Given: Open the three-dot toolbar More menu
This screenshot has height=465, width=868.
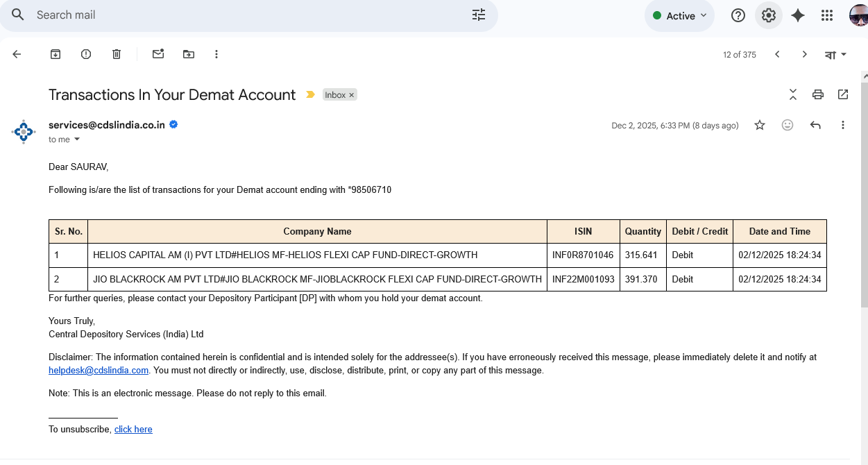Looking at the screenshot, I should tap(216, 54).
